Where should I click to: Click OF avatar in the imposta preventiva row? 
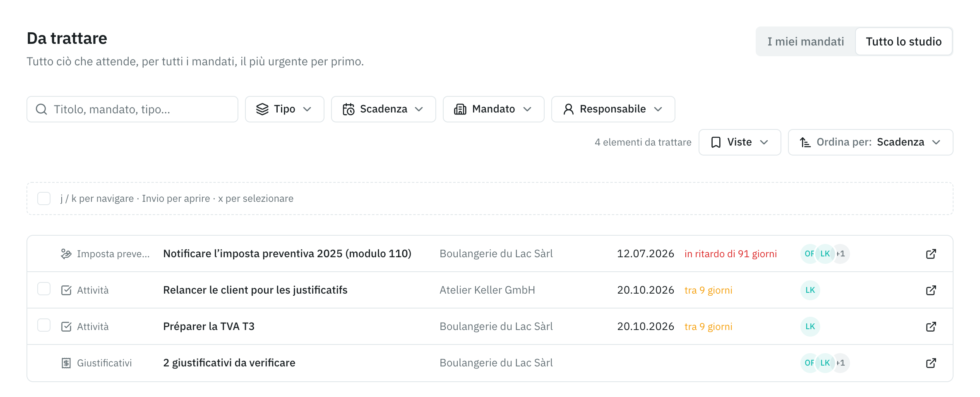tap(809, 254)
